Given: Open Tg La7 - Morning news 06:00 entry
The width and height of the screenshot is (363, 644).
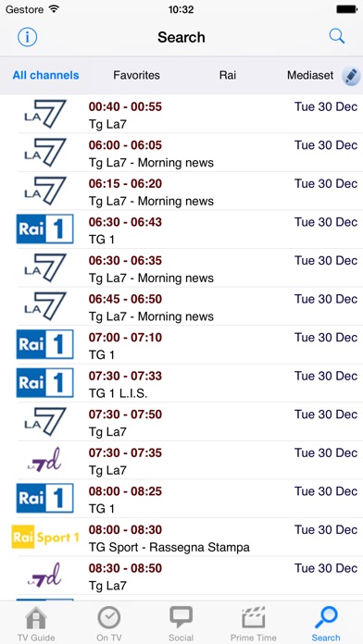Looking at the screenshot, I should [181, 153].
